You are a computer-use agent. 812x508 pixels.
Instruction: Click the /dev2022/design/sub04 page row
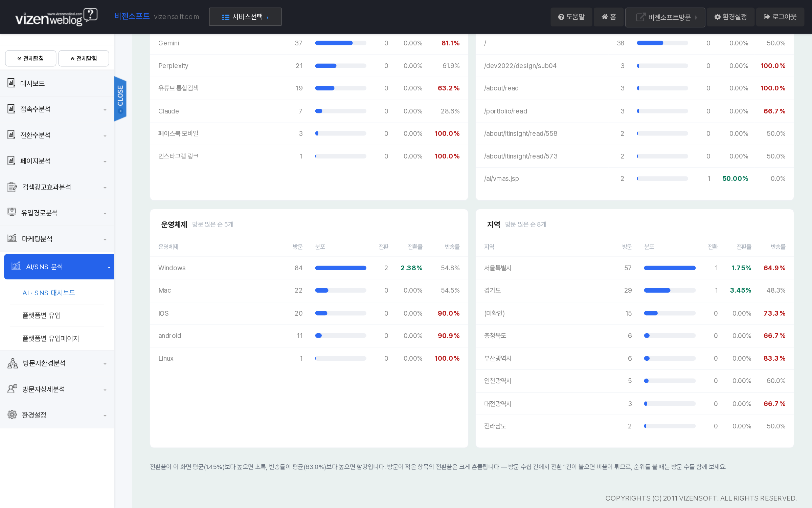click(635, 66)
